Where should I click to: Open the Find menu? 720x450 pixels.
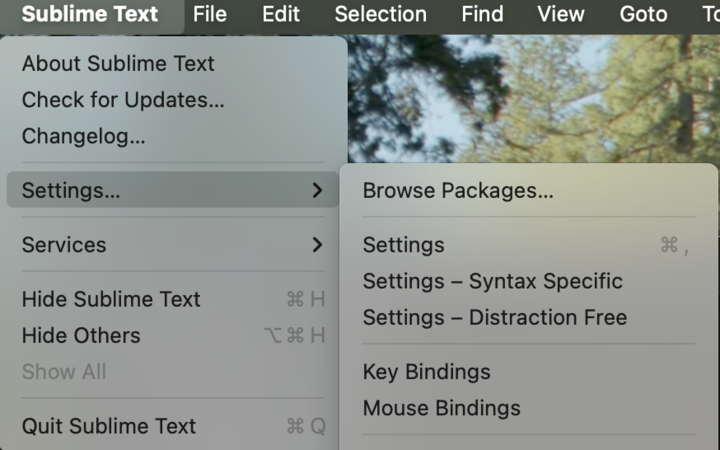click(x=482, y=14)
